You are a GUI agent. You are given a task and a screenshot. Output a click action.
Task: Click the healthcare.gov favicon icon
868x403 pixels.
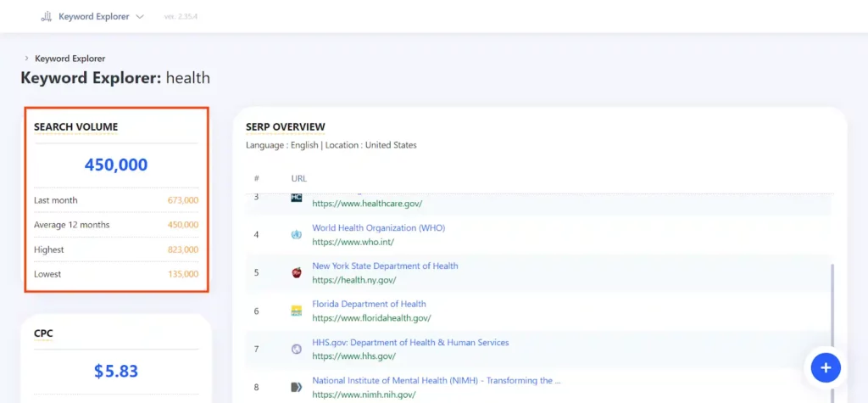click(x=297, y=198)
